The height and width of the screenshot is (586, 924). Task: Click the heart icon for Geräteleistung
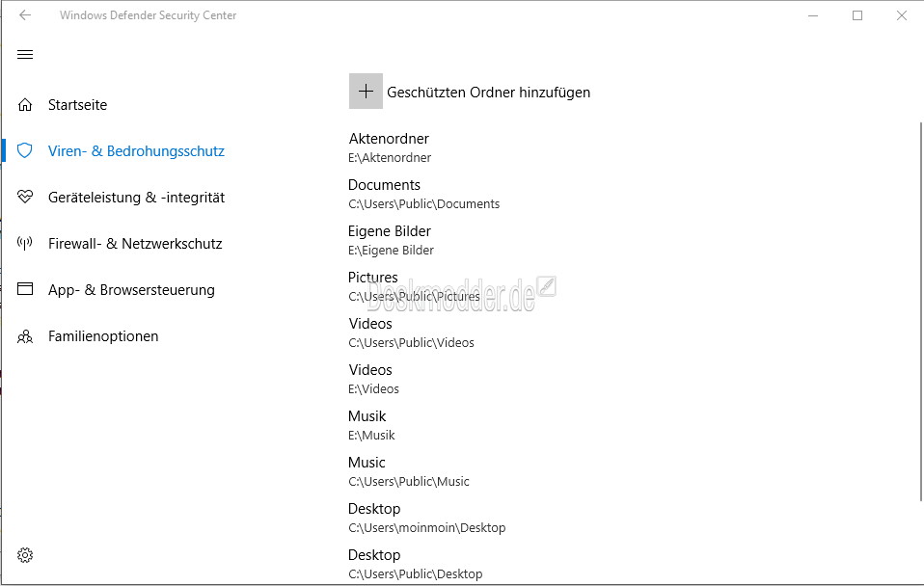(25, 197)
